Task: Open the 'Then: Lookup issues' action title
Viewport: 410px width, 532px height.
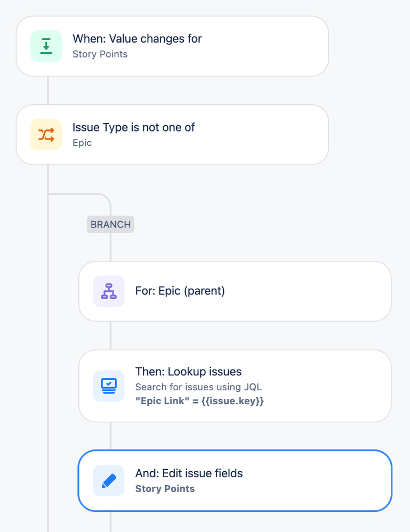Action: (188, 371)
